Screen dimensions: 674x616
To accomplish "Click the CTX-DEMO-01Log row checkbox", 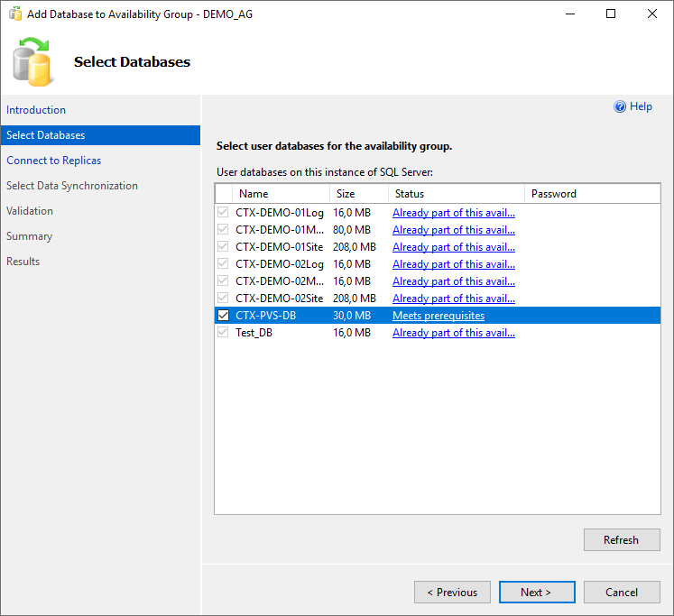I will pos(223,213).
